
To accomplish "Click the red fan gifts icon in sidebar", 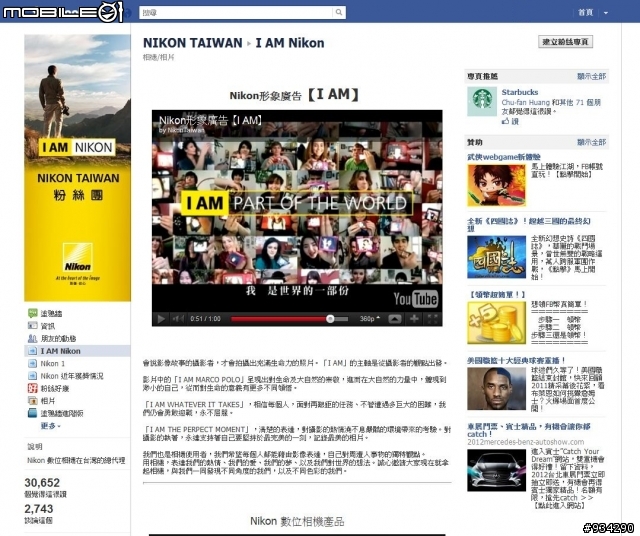I will tap(32, 388).
